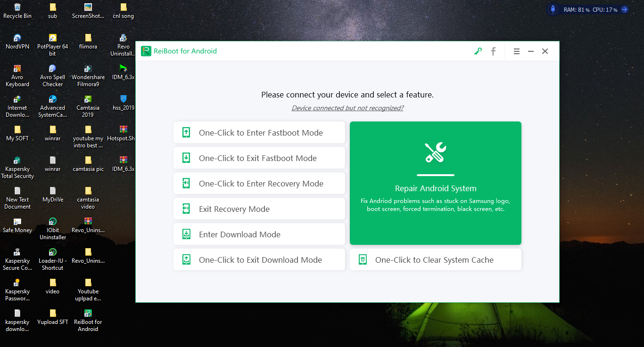Image resolution: width=644 pixels, height=347 pixels.
Task: Select the ScreenShot desktop icon
Action: [88, 11]
